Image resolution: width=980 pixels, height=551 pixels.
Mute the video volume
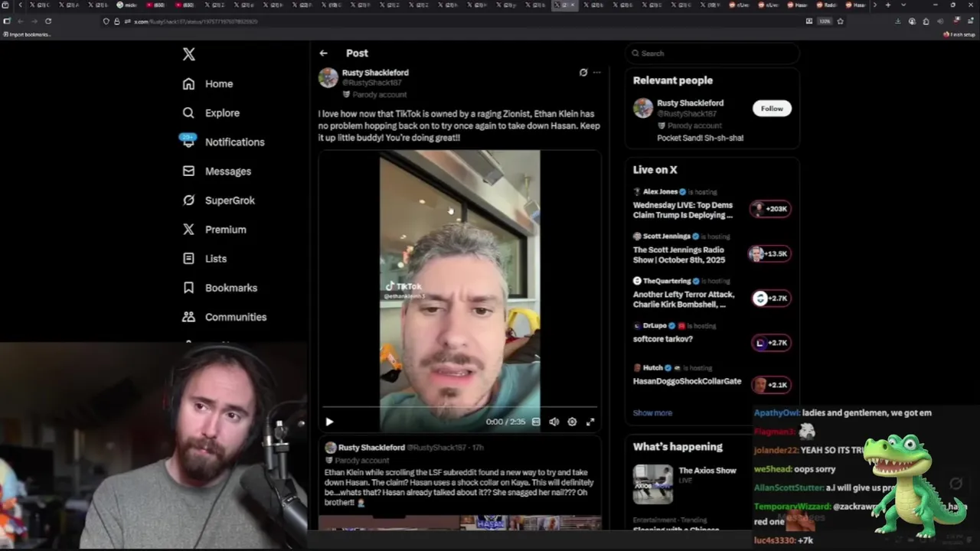point(554,422)
